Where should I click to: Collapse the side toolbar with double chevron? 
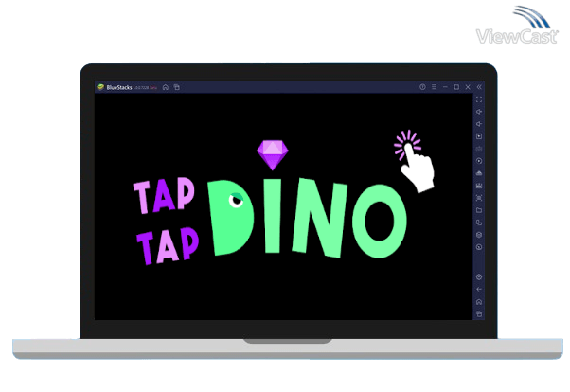coord(479,87)
